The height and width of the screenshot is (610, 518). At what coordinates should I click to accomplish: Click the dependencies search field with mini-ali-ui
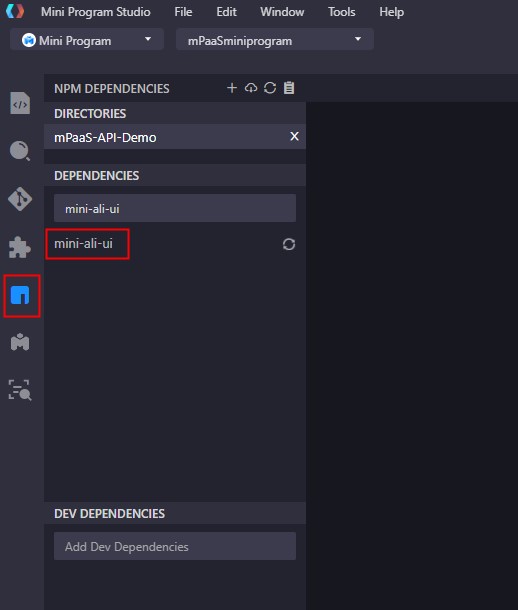[175, 208]
